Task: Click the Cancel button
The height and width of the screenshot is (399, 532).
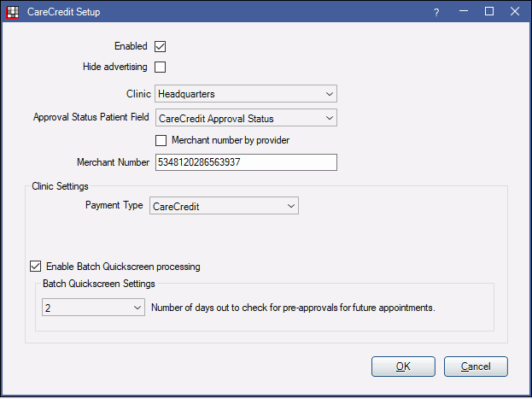Action: 476,367
